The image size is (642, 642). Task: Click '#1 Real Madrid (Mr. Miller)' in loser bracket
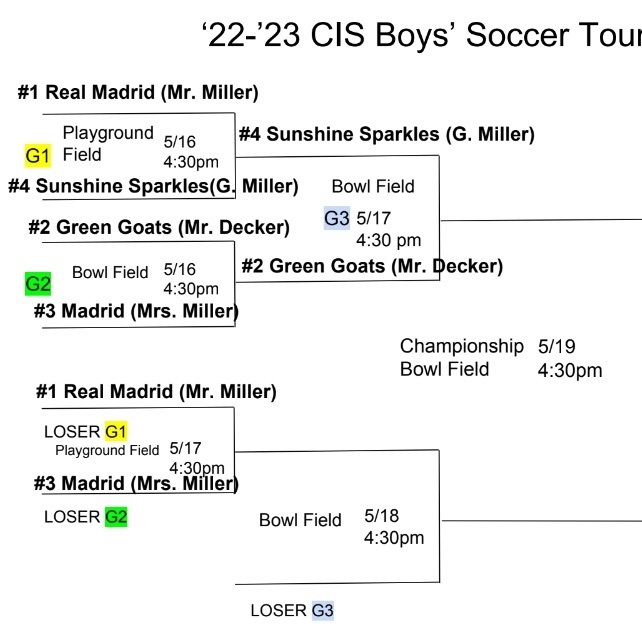point(156,391)
